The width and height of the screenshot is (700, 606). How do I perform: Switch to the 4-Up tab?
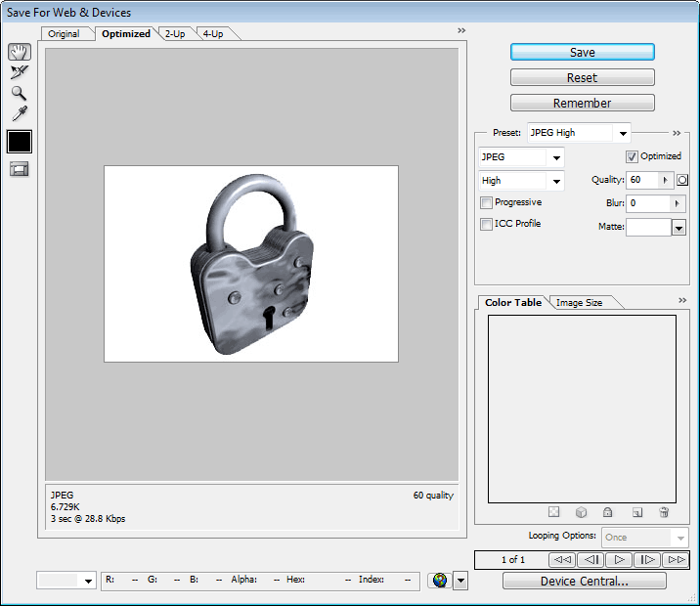[x=213, y=34]
